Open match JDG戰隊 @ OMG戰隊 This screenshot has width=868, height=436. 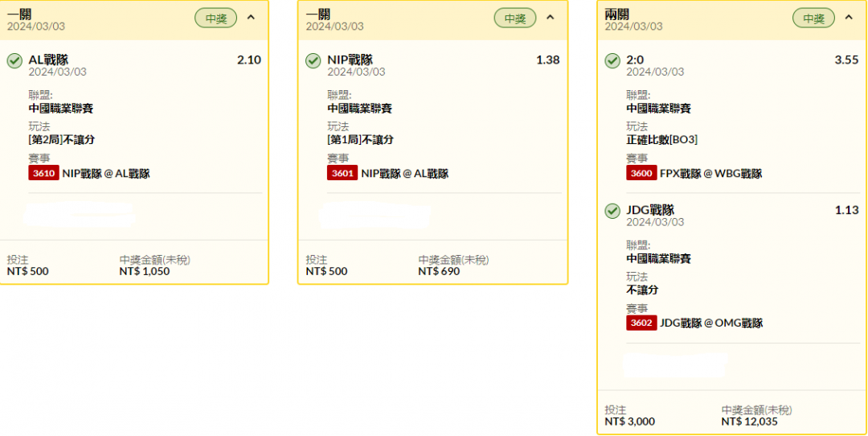[711, 323]
